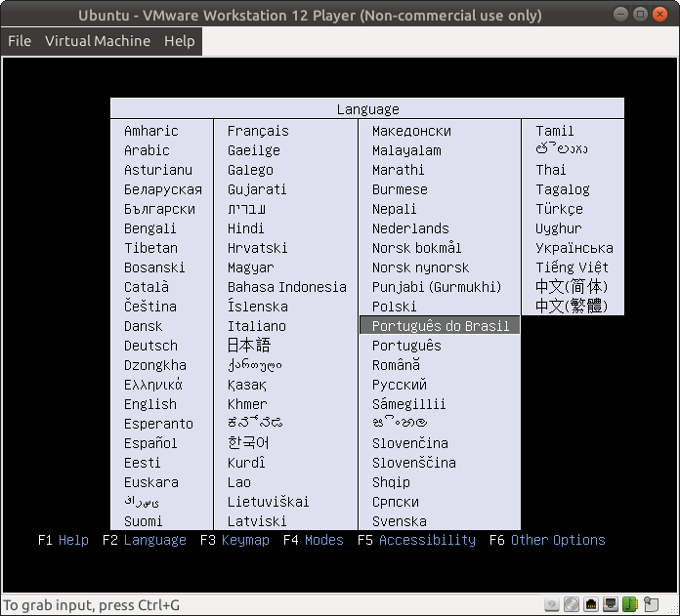Pick Thai from the last column

tap(551, 170)
